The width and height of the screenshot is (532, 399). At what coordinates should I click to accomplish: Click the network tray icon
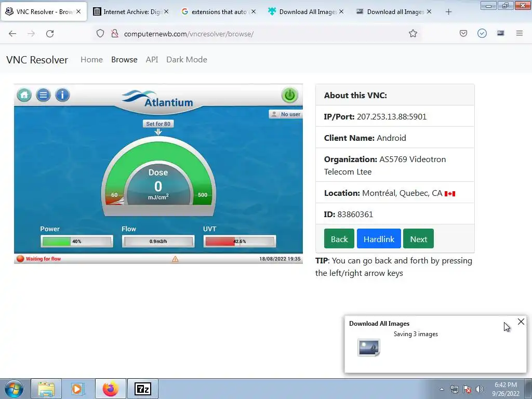coord(455,389)
